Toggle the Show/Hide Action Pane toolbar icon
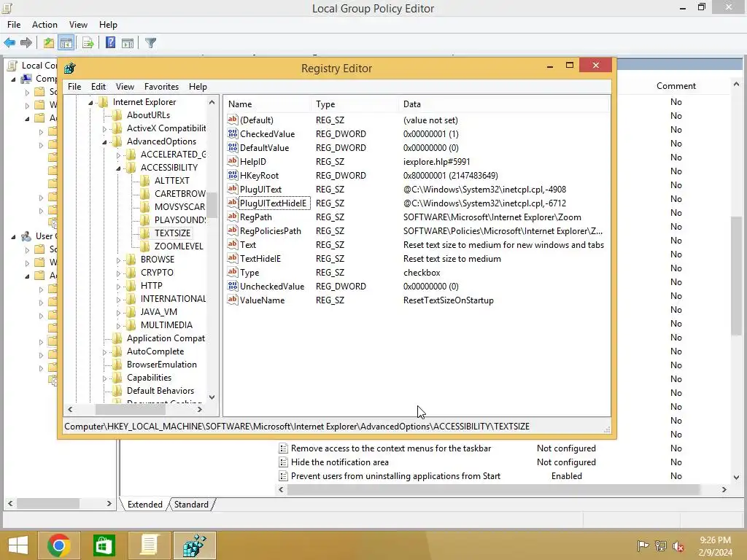 (x=128, y=43)
